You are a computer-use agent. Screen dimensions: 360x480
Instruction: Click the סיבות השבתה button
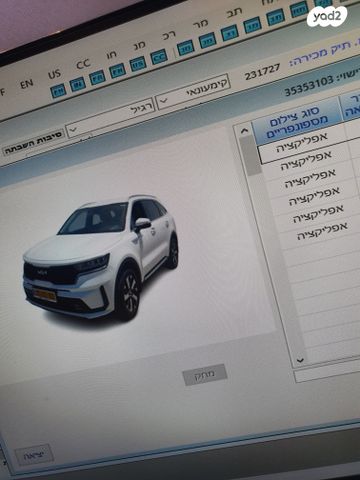pos(33,143)
